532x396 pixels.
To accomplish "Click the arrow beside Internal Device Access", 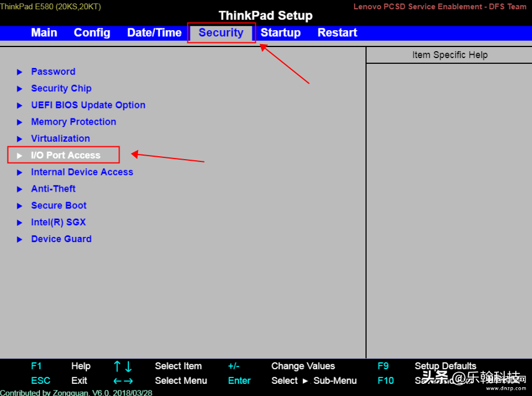I will (x=20, y=172).
